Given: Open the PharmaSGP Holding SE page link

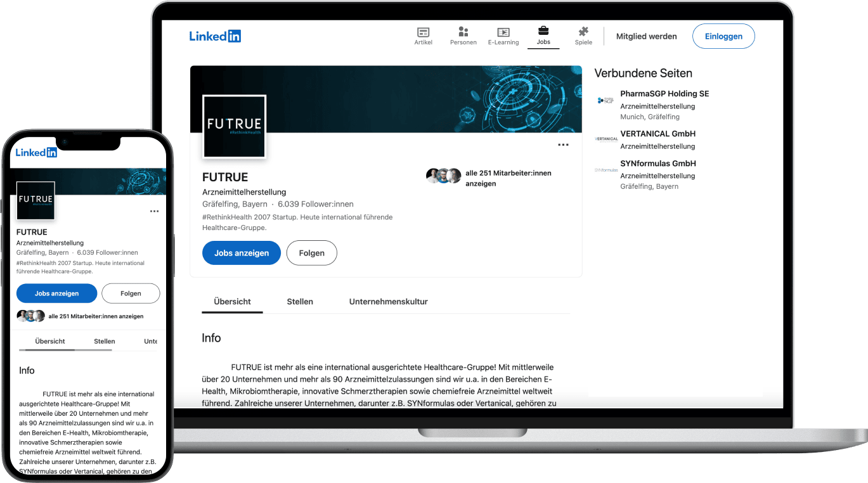Looking at the screenshot, I should pyautogui.click(x=664, y=94).
